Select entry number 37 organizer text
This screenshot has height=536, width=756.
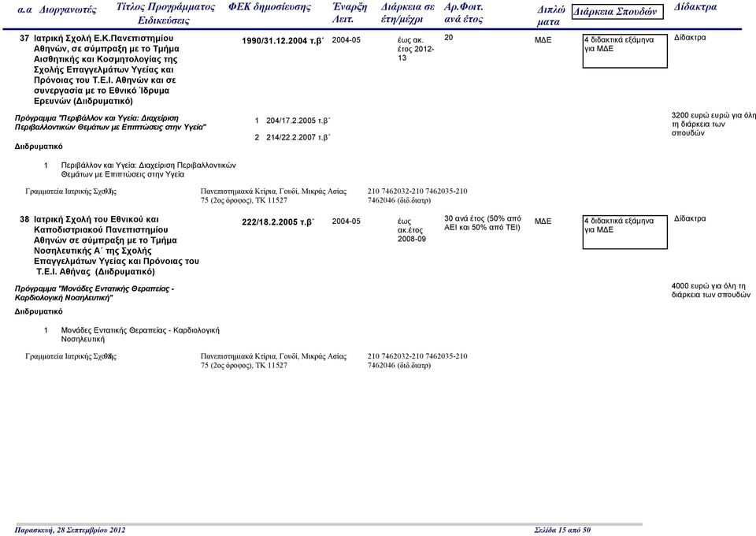click(106, 69)
